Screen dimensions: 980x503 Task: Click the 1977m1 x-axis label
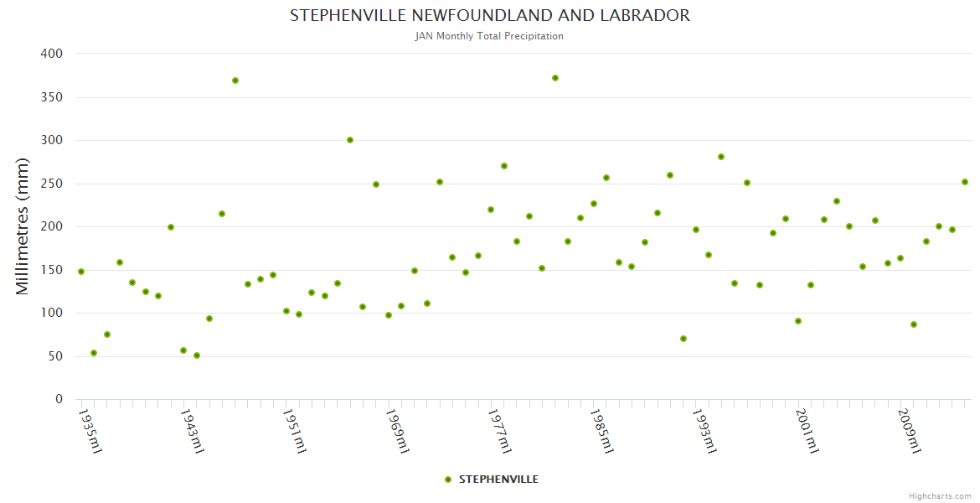point(500,431)
